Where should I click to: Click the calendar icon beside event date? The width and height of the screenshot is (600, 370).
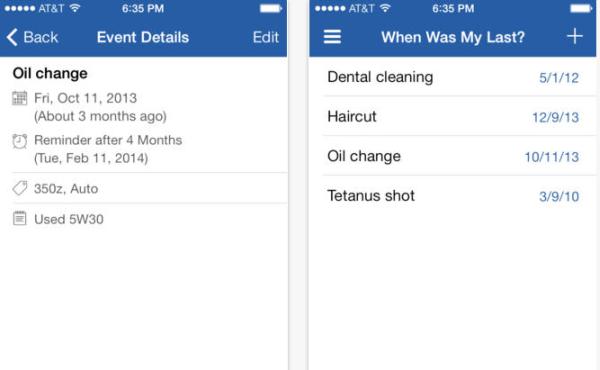click(20, 98)
